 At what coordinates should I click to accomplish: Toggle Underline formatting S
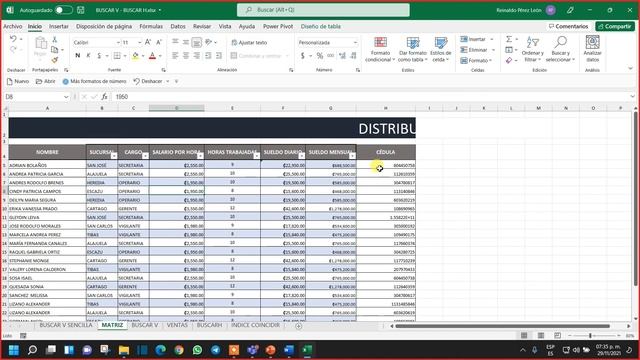point(99,56)
